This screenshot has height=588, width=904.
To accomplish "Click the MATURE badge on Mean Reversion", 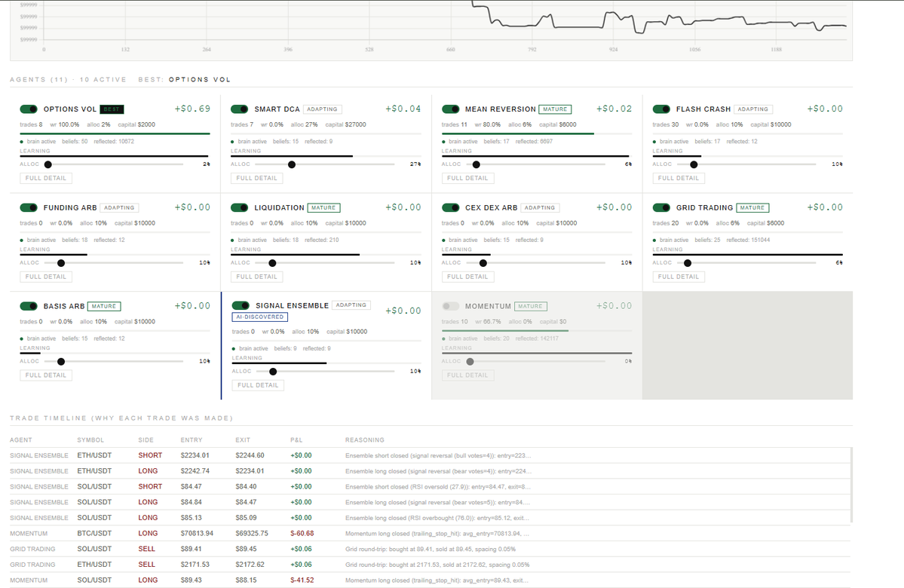I will coord(555,109).
